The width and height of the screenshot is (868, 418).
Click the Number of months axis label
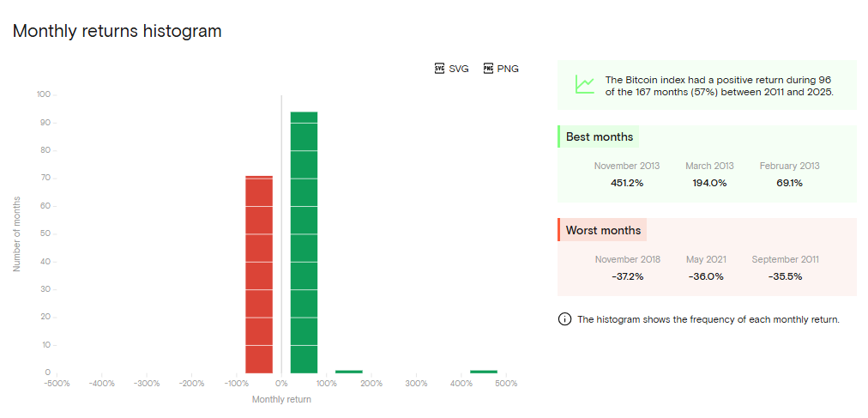tap(16, 233)
